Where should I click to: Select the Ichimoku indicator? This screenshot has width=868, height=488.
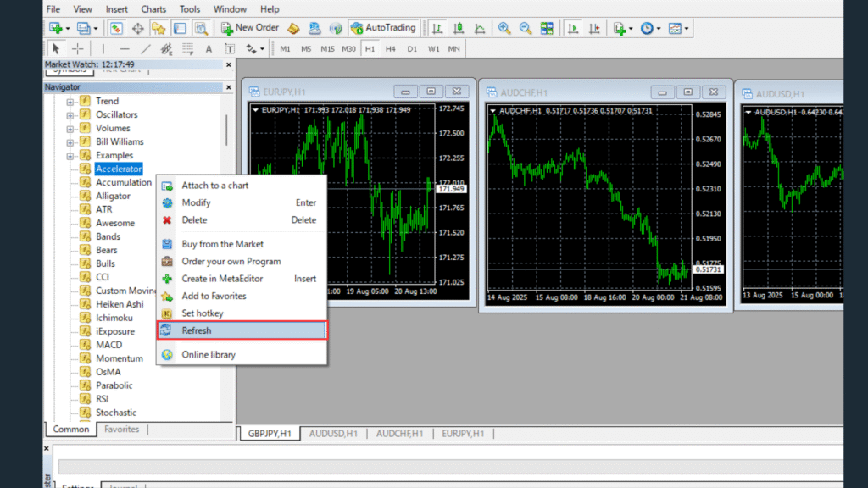coord(114,319)
